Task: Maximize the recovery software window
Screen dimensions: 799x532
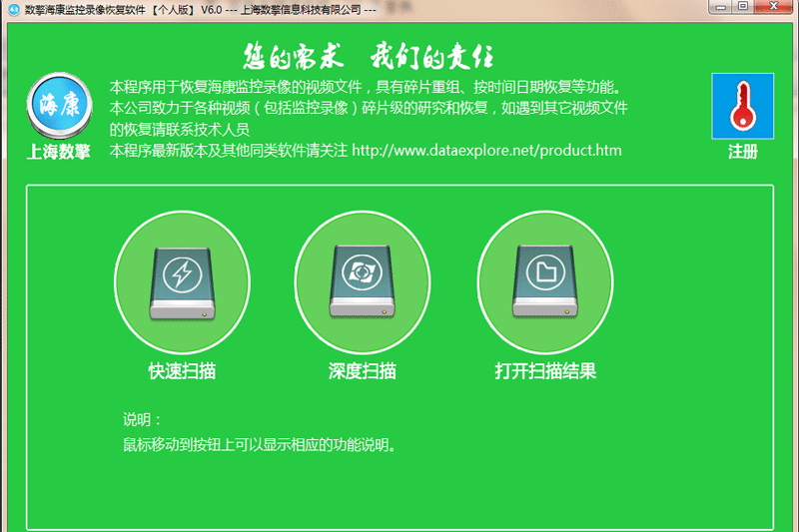Action: (743, 7)
